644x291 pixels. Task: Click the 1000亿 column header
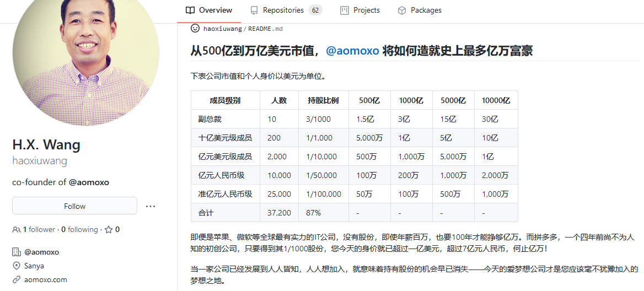pos(411,100)
